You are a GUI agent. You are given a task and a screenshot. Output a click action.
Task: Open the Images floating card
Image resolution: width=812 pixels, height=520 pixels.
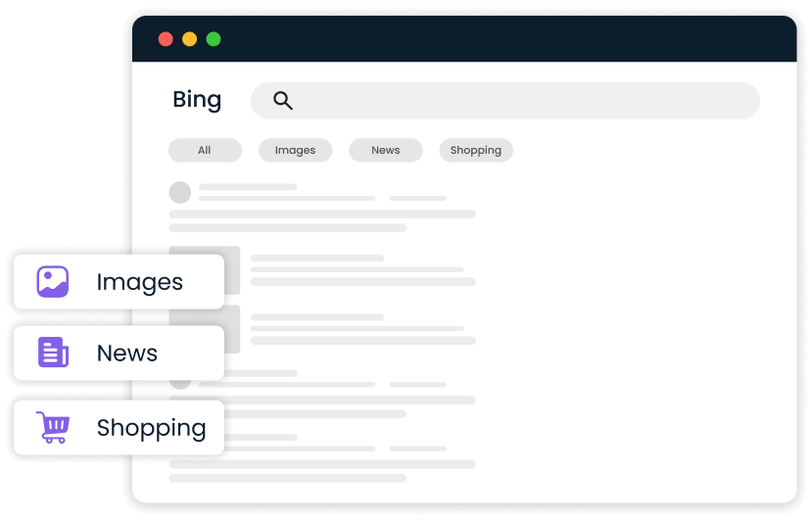click(119, 282)
